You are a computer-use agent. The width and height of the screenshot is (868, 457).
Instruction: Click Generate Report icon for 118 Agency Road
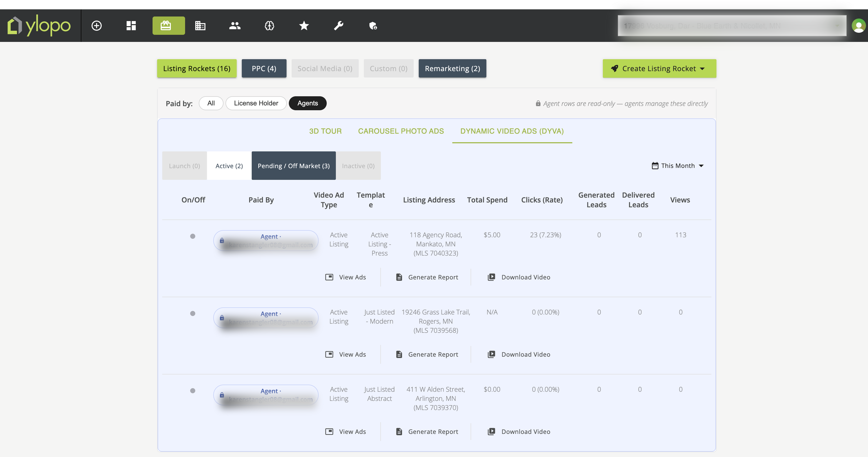[x=399, y=277]
